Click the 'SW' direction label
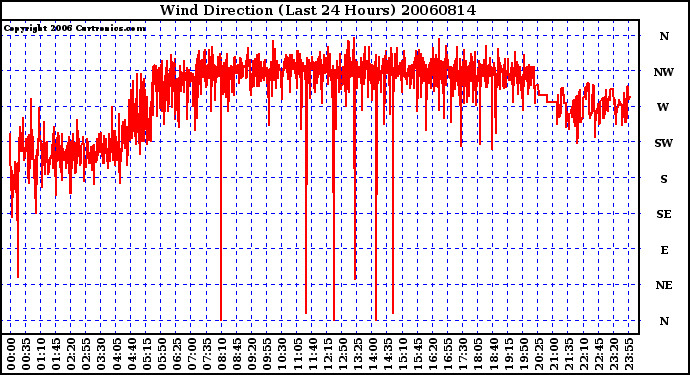The width and height of the screenshot is (690, 375). (664, 143)
